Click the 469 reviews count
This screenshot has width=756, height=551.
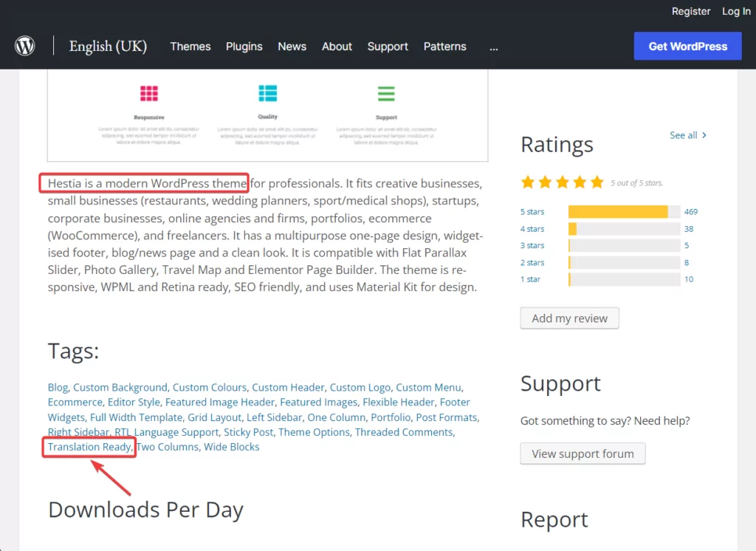pos(691,212)
